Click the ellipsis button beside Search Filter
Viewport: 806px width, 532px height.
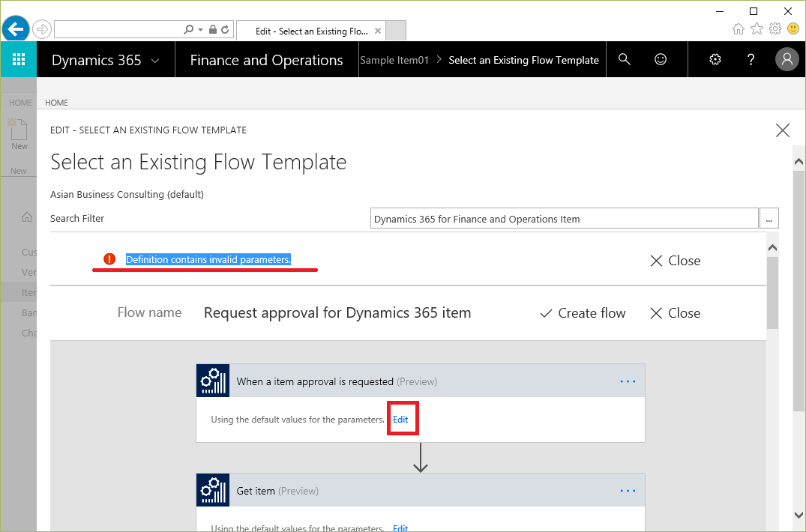tap(769, 218)
